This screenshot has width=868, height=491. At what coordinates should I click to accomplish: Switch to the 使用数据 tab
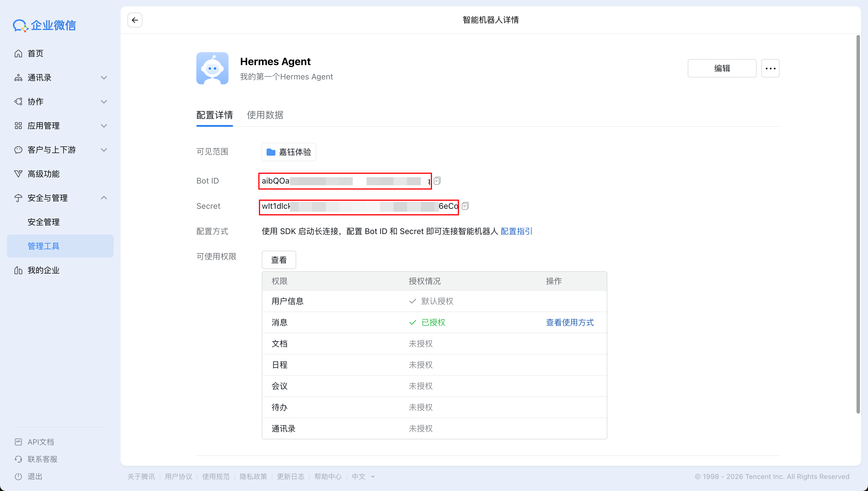pyautogui.click(x=265, y=115)
